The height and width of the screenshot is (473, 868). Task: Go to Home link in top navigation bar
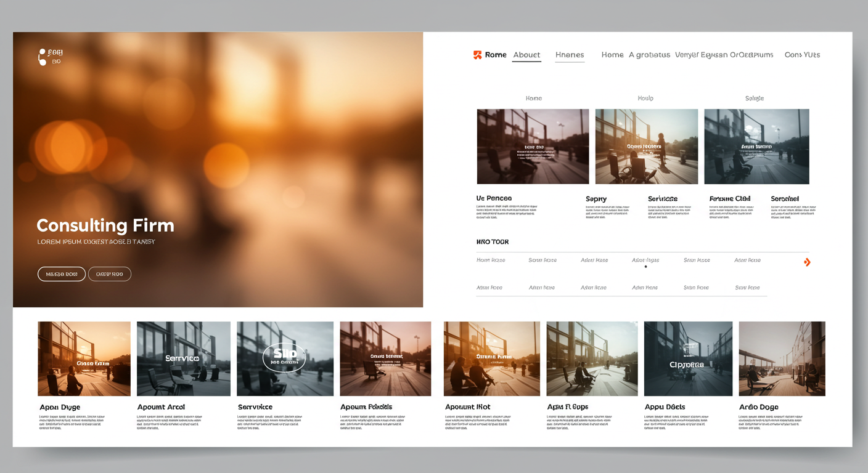612,55
